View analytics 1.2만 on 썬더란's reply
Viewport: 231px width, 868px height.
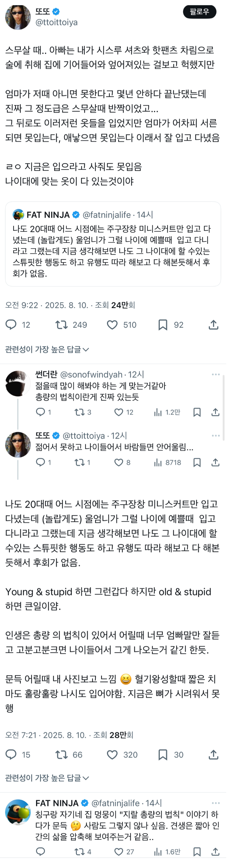pyautogui.click(x=167, y=412)
